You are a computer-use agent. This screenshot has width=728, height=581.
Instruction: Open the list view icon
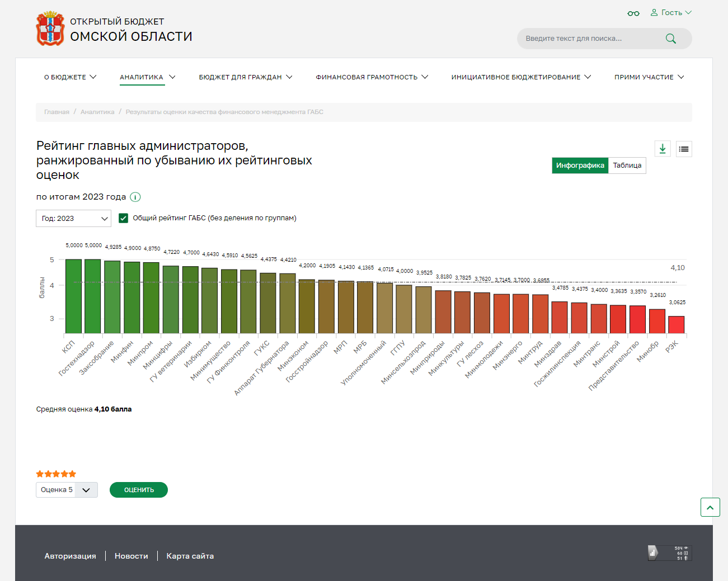(x=684, y=149)
